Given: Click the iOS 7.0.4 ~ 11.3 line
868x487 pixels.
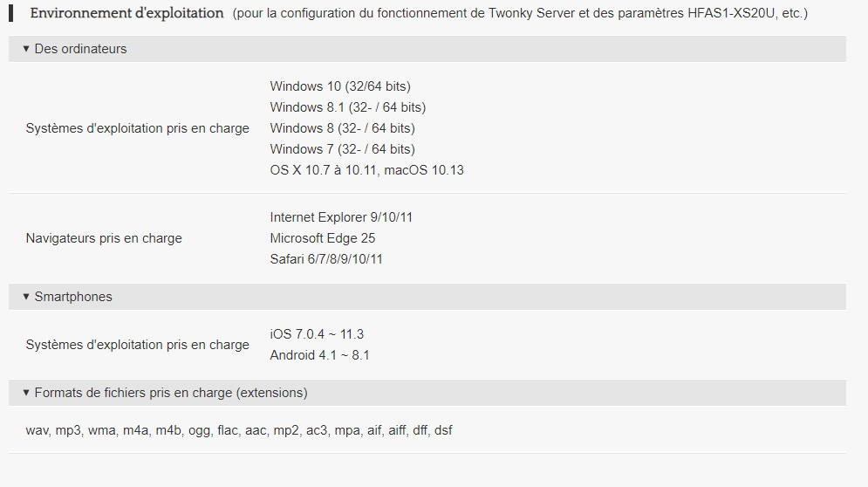Looking at the screenshot, I should pyautogui.click(x=317, y=334).
